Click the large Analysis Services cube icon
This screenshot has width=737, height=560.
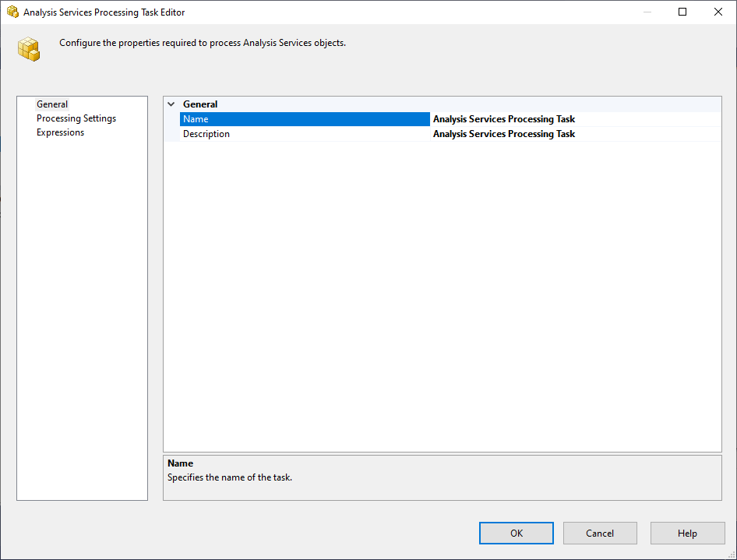point(29,49)
